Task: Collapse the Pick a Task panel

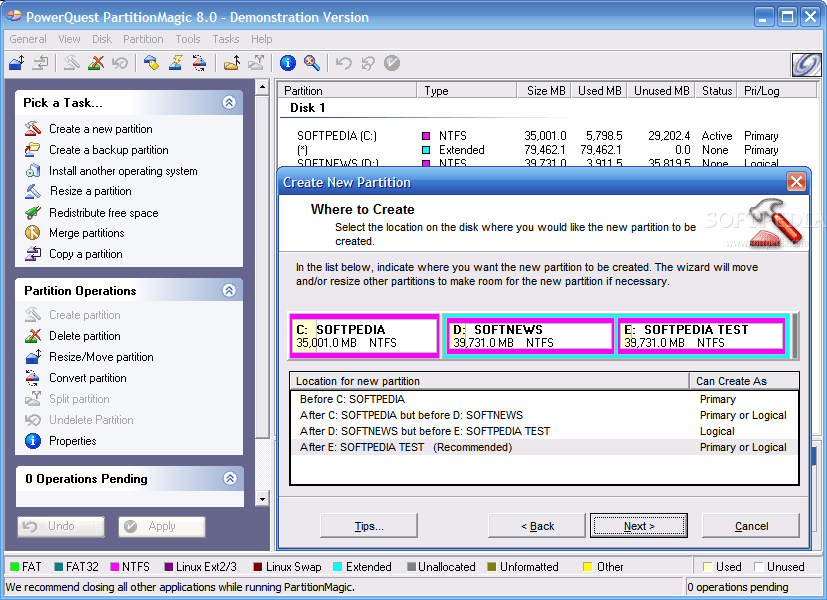Action: 229,102
